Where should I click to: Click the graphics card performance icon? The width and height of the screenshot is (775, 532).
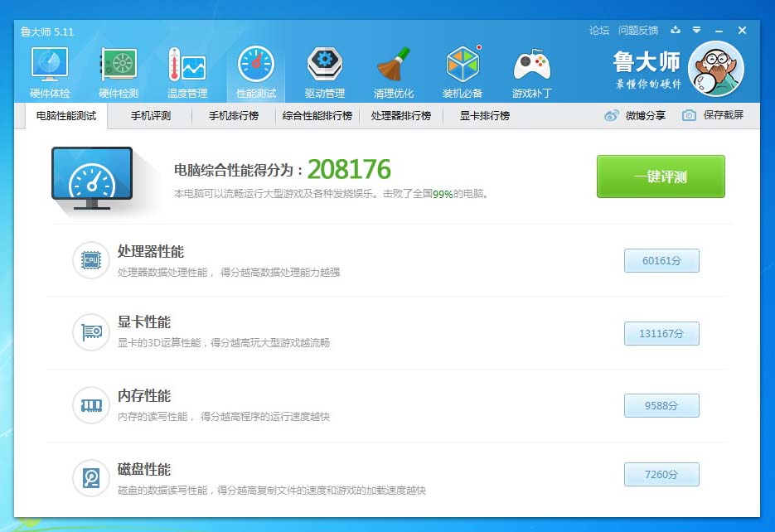(91, 332)
